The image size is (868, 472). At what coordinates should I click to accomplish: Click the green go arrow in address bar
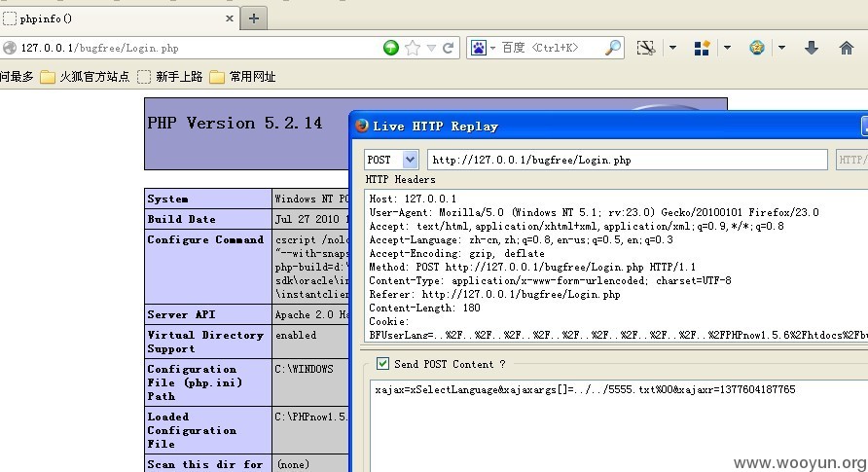point(391,48)
